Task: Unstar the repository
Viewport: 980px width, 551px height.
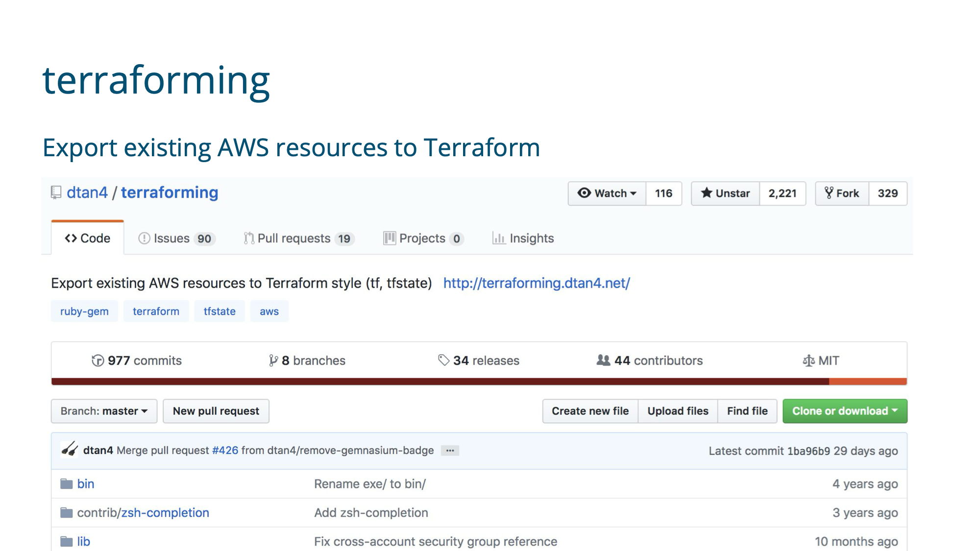Action: (726, 193)
